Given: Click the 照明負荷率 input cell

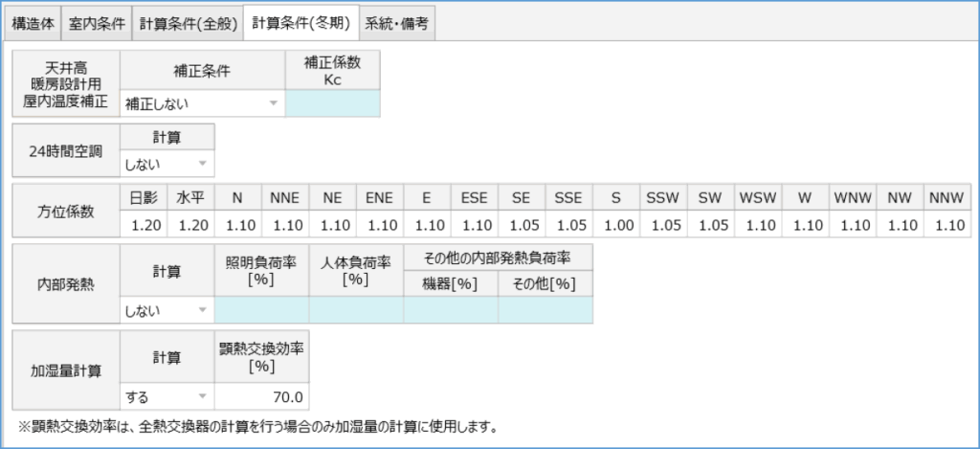Looking at the screenshot, I should pos(261,310).
